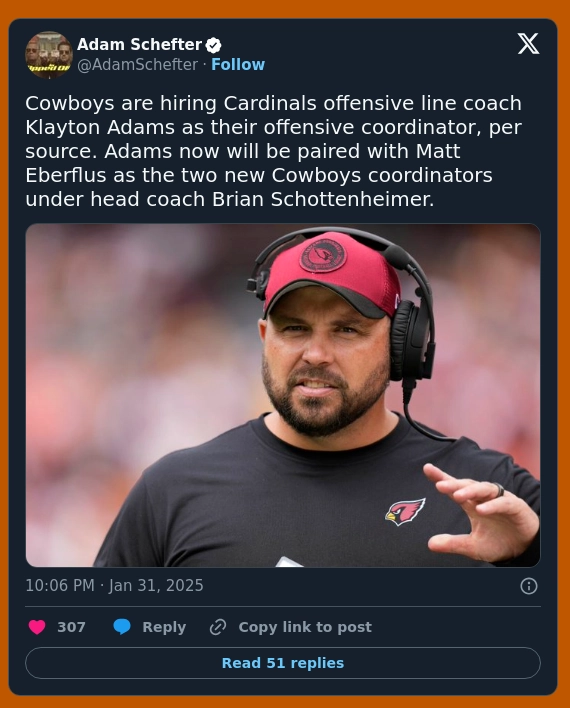Click the verified badge beside Adam Schefter
570x708 pixels.
point(214,45)
